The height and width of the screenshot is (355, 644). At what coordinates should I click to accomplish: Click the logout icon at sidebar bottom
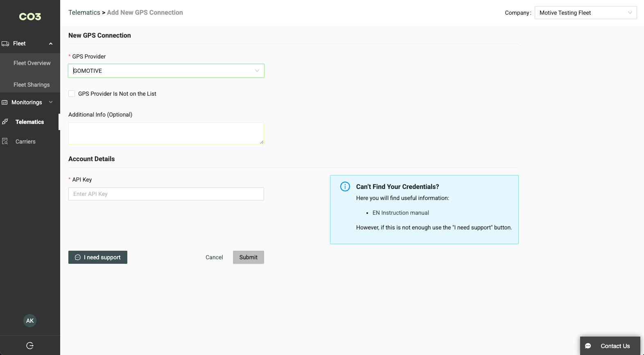(30, 346)
